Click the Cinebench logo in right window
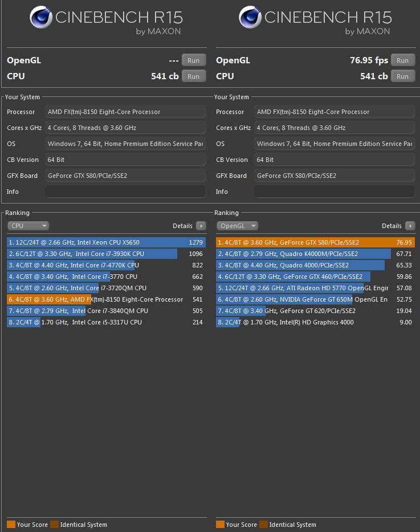This screenshot has height=532, width=420. pyautogui.click(x=250, y=17)
